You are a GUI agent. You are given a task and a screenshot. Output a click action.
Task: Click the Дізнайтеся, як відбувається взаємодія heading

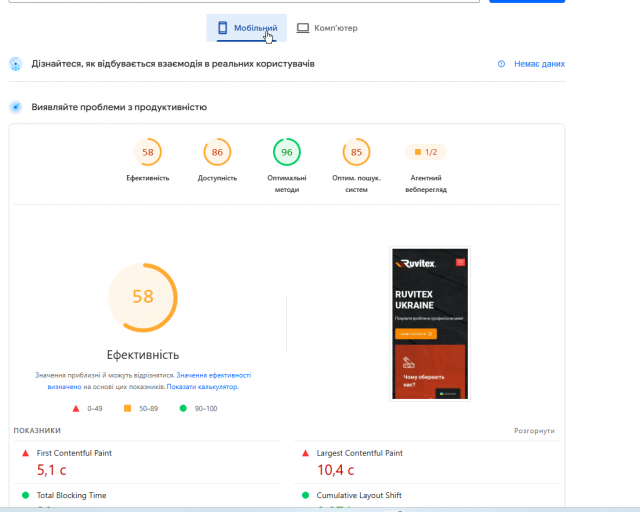[x=173, y=64]
